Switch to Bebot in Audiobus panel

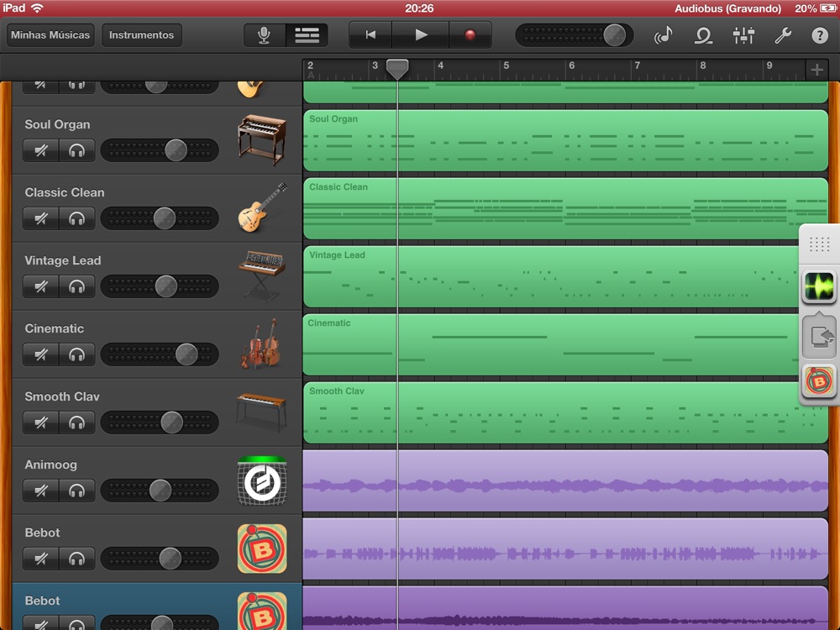819,381
